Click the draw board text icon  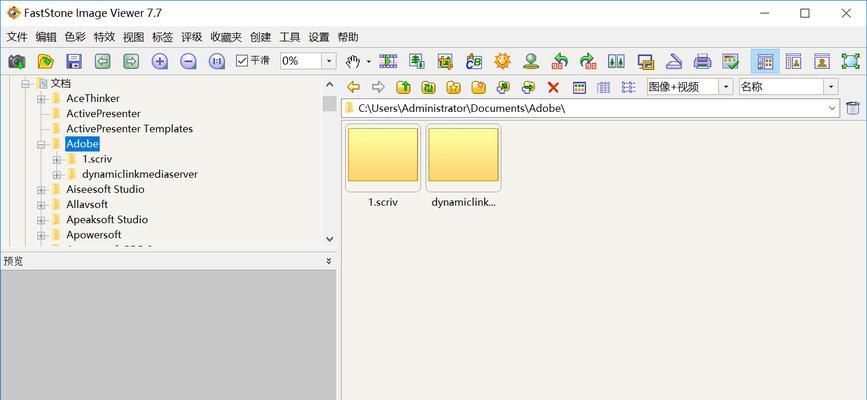(474, 61)
